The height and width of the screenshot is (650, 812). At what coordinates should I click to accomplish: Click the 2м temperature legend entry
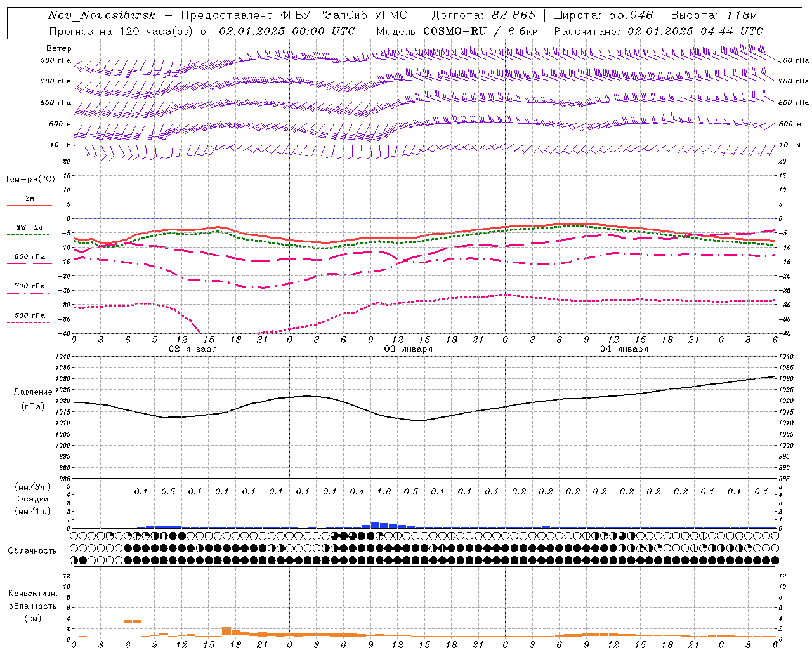tap(30, 198)
